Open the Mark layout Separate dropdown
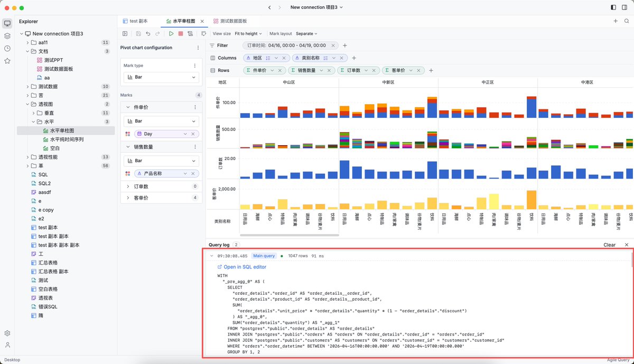The height and width of the screenshot is (364, 634). 307,33
